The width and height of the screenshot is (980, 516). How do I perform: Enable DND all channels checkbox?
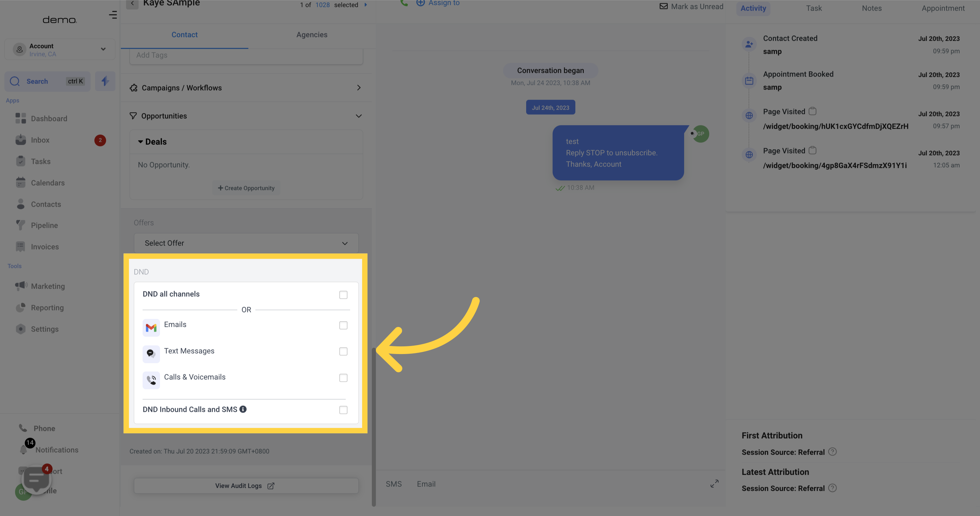coord(343,294)
